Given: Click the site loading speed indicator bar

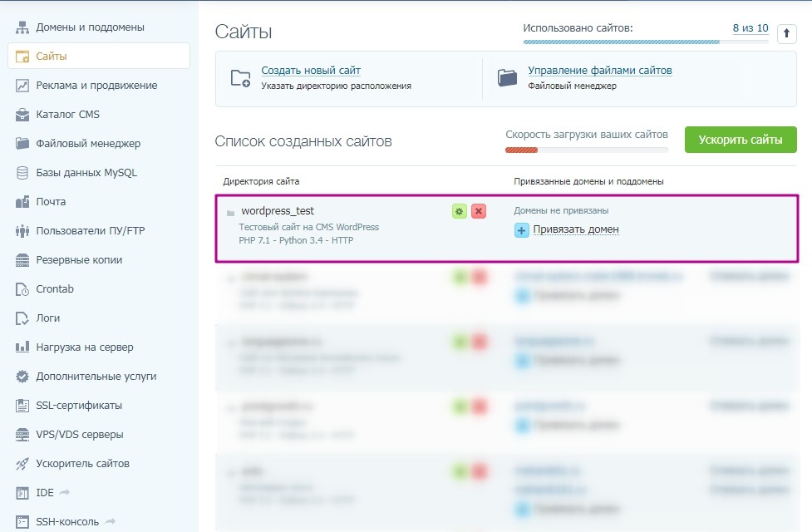Looking at the screenshot, I should pos(586,150).
